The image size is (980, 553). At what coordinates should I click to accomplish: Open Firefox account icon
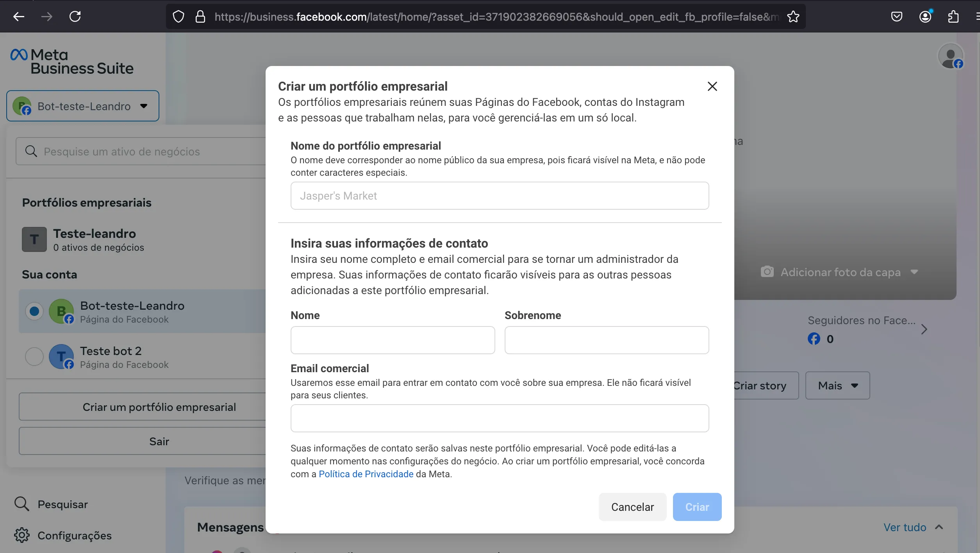click(x=925, y=16)
